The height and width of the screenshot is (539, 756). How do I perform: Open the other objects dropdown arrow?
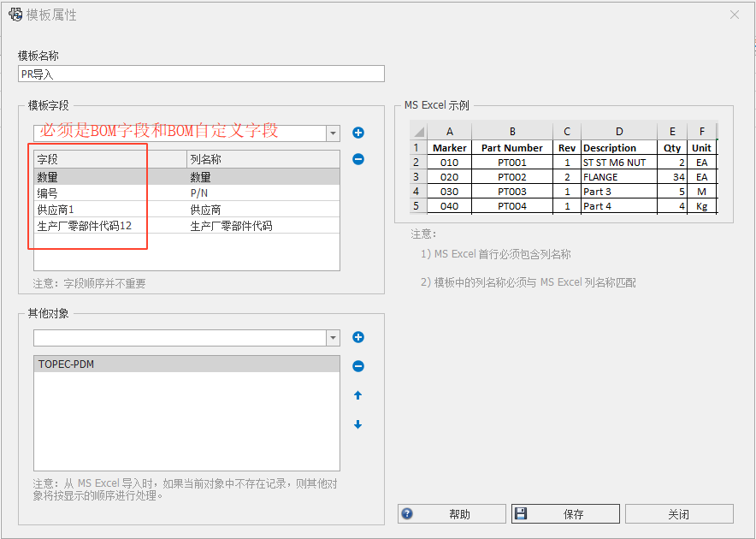pos(333,338)
